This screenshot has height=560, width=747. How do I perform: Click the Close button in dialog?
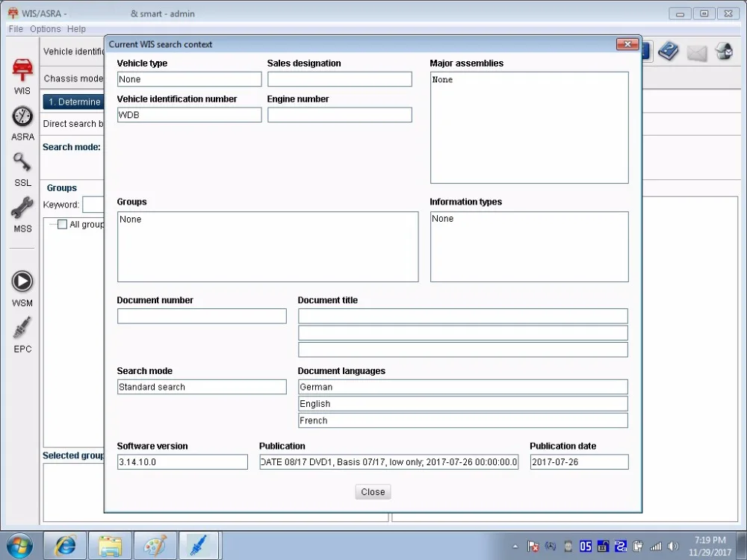(x=373, y=492)
